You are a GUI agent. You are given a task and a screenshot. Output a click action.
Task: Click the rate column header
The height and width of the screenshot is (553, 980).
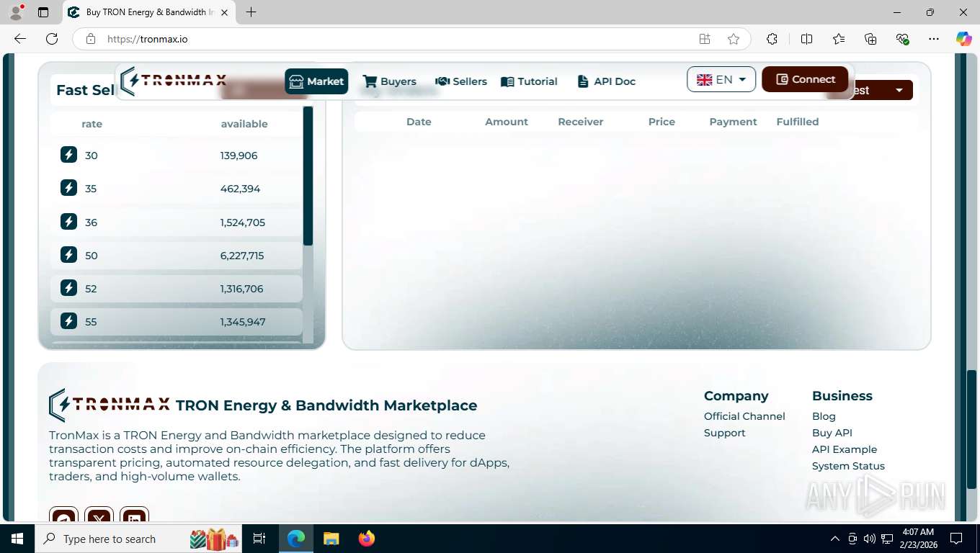point(92,124)
